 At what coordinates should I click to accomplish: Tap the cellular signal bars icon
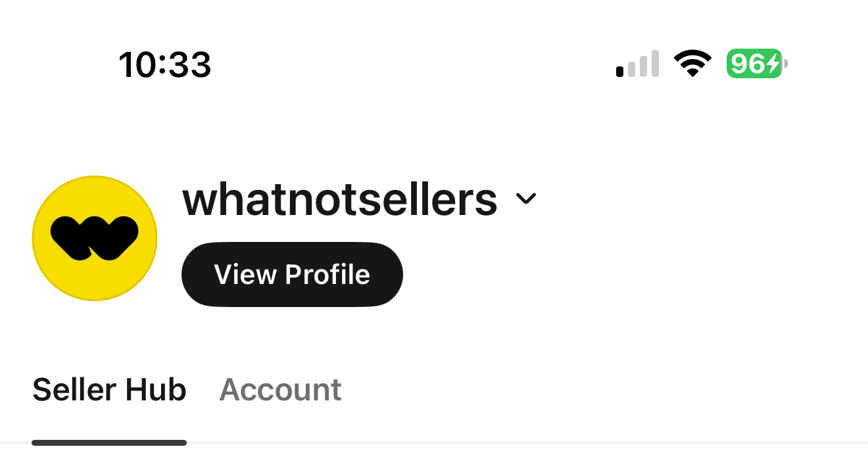[637, 64]
